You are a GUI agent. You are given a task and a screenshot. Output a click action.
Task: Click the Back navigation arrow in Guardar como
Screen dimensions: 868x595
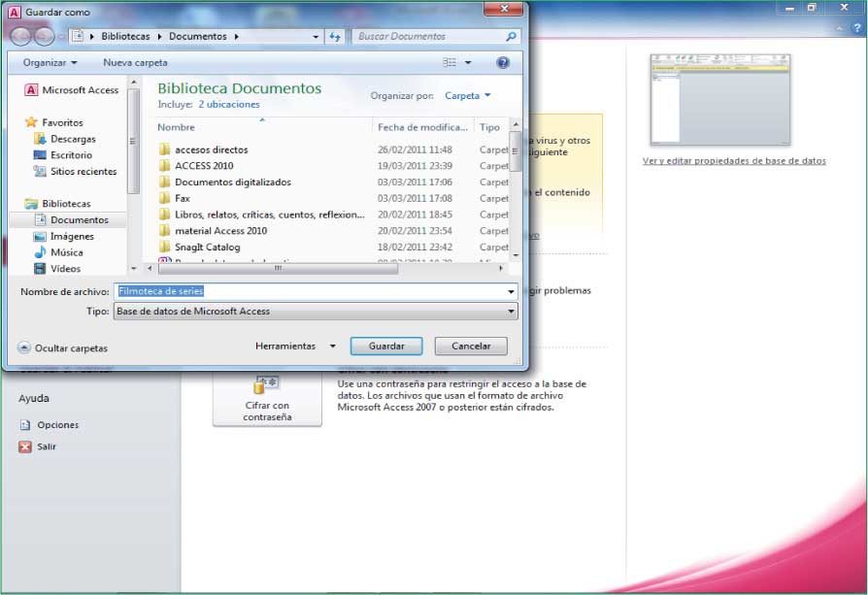coord(21,37)
